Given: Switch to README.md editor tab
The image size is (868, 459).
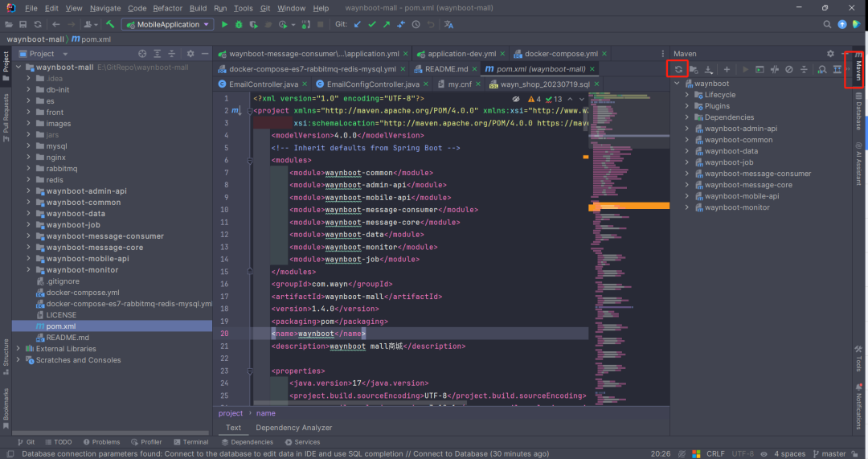Looking at the screenshot, I should (x=446, y=69).
